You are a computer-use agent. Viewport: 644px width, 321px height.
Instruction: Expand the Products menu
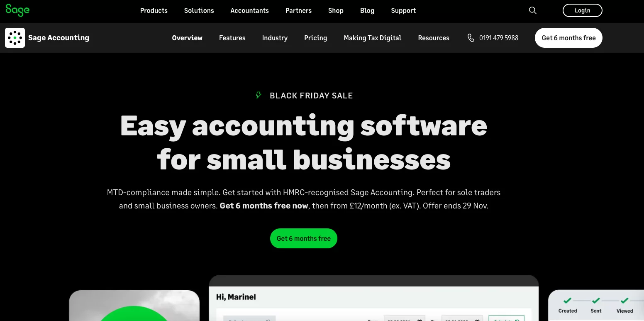point(154,10)
